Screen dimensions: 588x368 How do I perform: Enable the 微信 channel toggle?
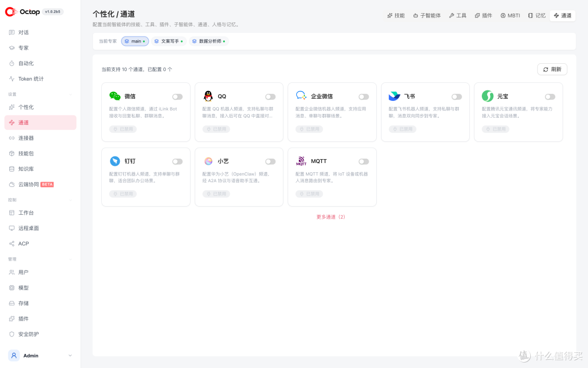pyautogui.click(x=177, y=97)
